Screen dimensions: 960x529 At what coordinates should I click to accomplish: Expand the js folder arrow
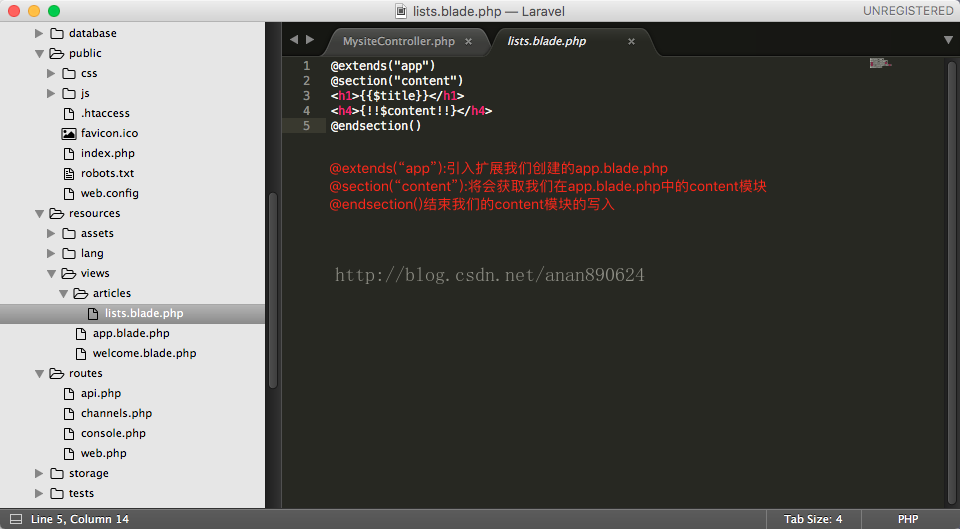click(51, 93)
